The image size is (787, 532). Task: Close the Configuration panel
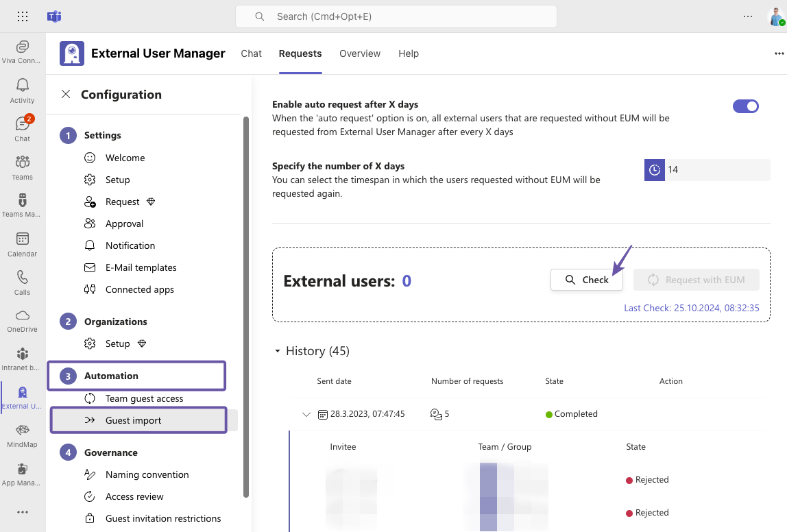[x=66, y=94]
